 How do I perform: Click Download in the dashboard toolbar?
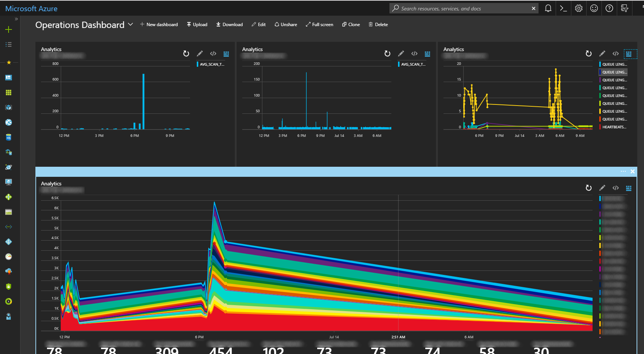229,25
